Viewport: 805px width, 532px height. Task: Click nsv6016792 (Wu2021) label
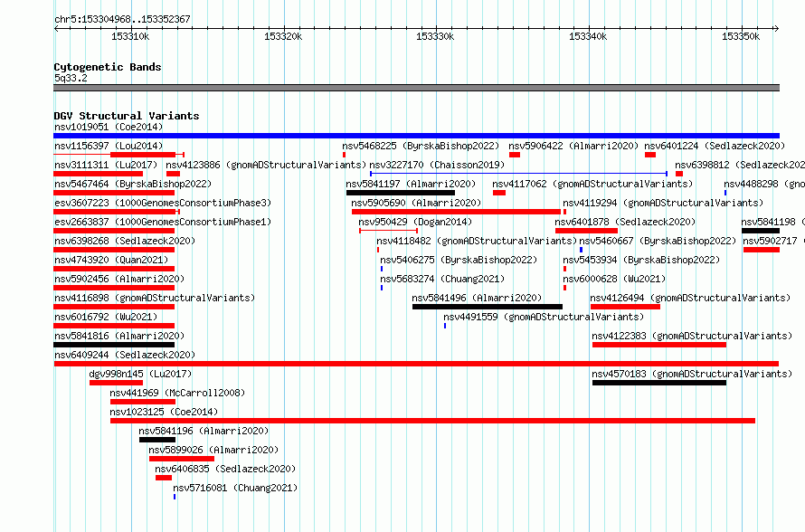click(x=106, y=317)
